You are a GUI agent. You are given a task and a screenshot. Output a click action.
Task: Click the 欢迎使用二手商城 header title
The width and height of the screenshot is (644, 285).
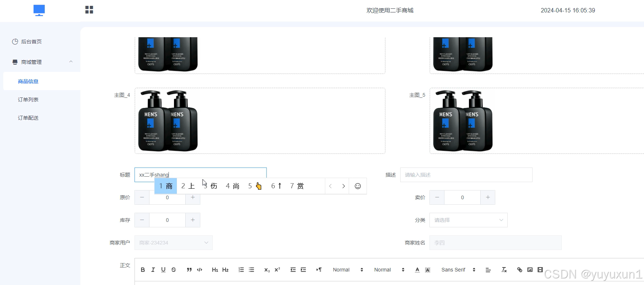(x=390, y=11)
